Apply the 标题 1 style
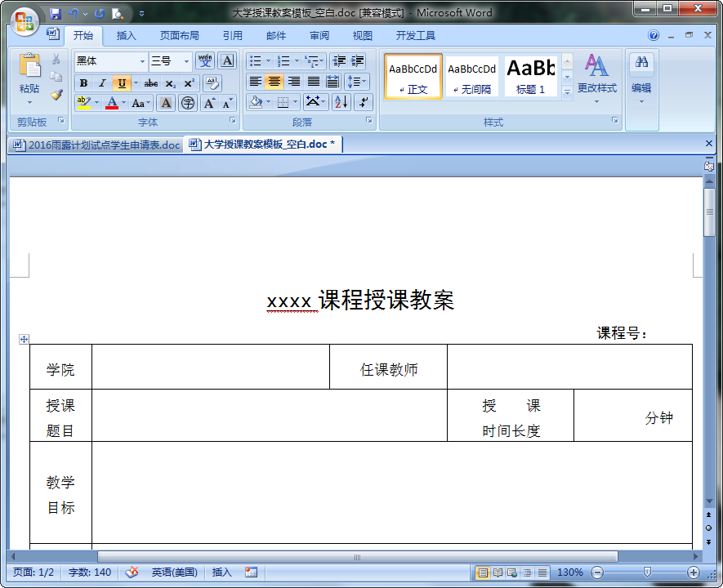723x588 pixels. click(529, 77)
